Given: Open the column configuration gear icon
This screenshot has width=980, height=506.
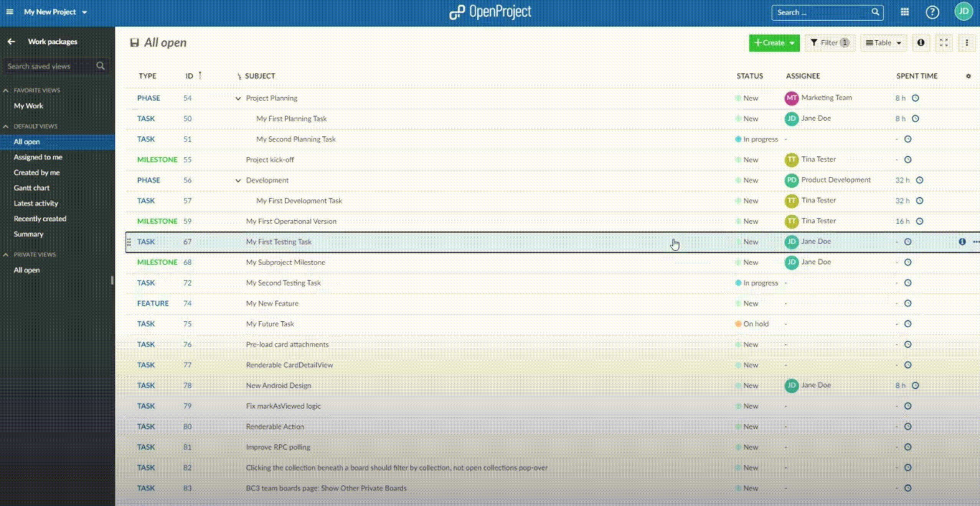Looking at the screenshot, I should pyautogui.click(x=968, y=76).
